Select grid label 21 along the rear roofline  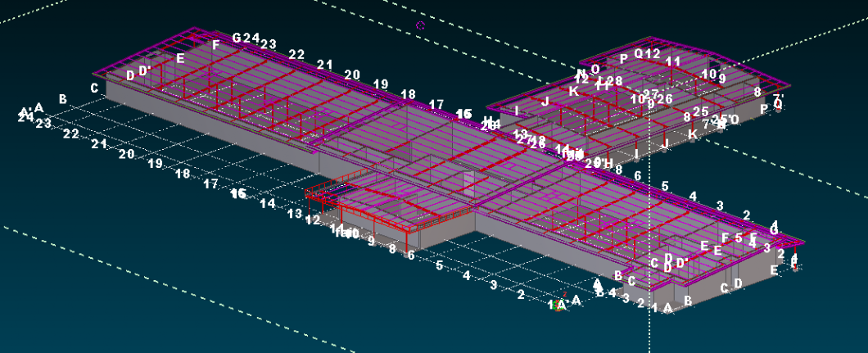(x=324, y=65)
